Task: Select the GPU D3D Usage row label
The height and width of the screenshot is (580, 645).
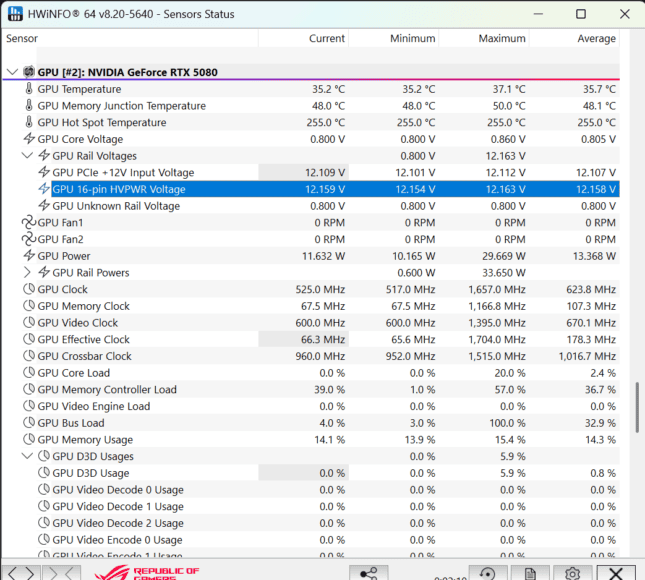Action: [x=90, y=473]
